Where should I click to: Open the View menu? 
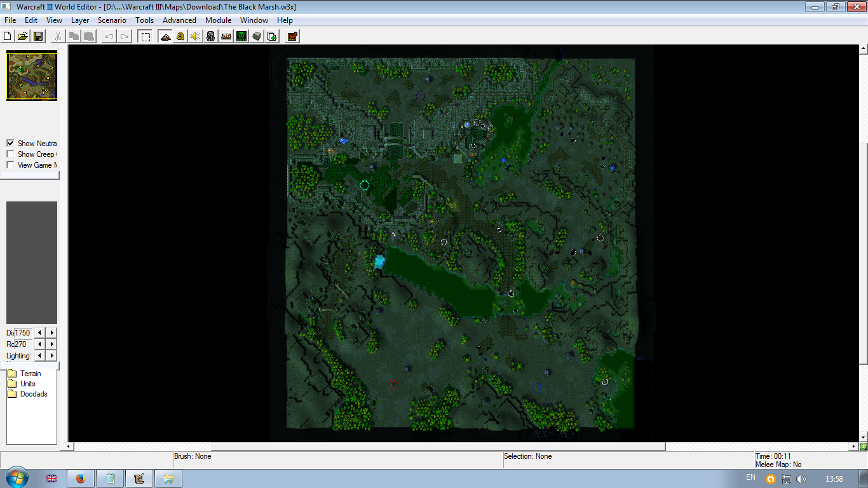[54, 20]
